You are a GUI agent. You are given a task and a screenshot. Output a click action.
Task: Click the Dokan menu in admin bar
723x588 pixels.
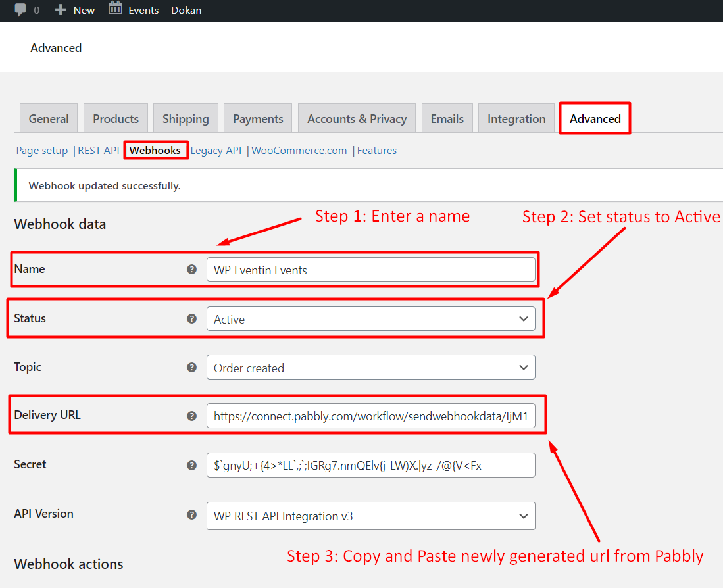tap(186, 10)
